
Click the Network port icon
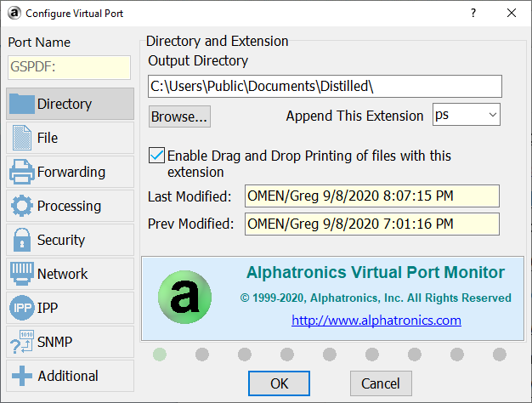click(22, 274)
